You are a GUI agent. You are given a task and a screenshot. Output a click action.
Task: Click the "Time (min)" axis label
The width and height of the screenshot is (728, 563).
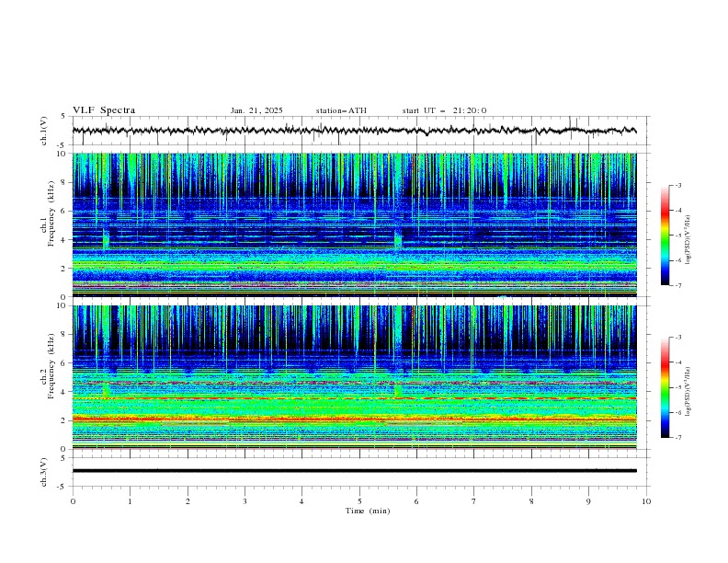point(368,511)
